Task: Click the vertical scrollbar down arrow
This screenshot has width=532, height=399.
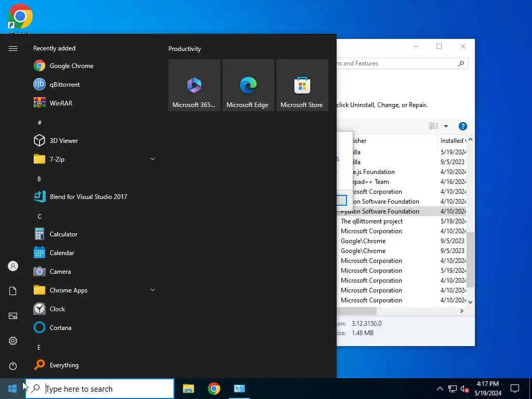Action: (470, 302)
